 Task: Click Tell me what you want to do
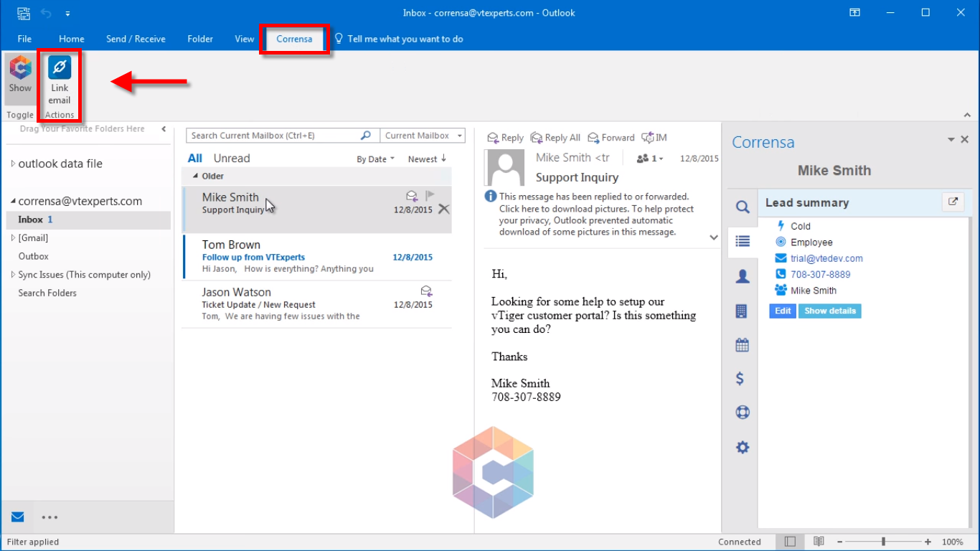pyautogui.click(x=399, y=39)
